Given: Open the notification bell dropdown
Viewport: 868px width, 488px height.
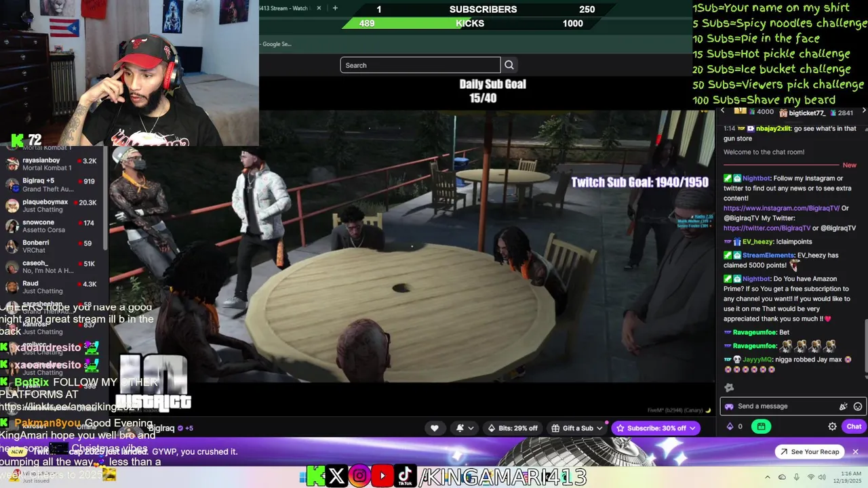Looking at the screenshot, I should pos(464,428).
